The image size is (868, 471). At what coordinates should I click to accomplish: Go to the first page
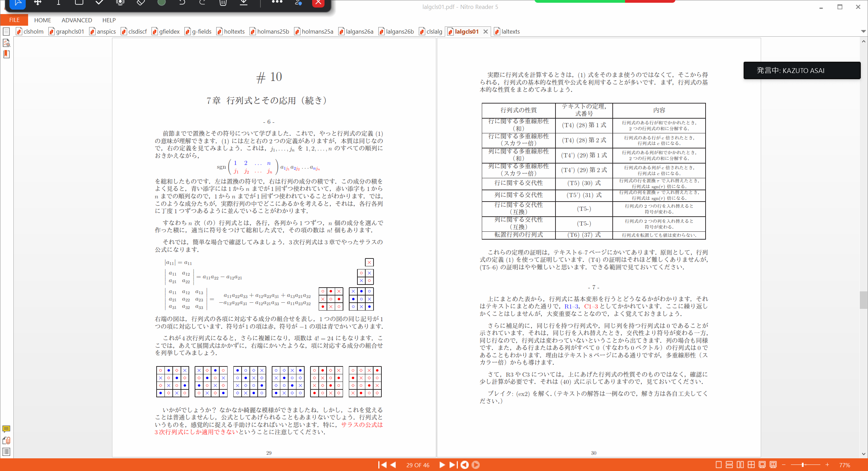tap(382, 465)
